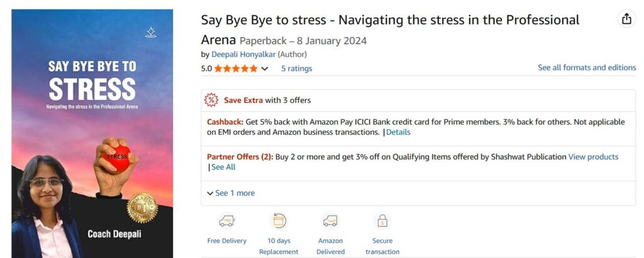See all formats and editions
This screenshot has width=644, height=258.
(586, 67)
